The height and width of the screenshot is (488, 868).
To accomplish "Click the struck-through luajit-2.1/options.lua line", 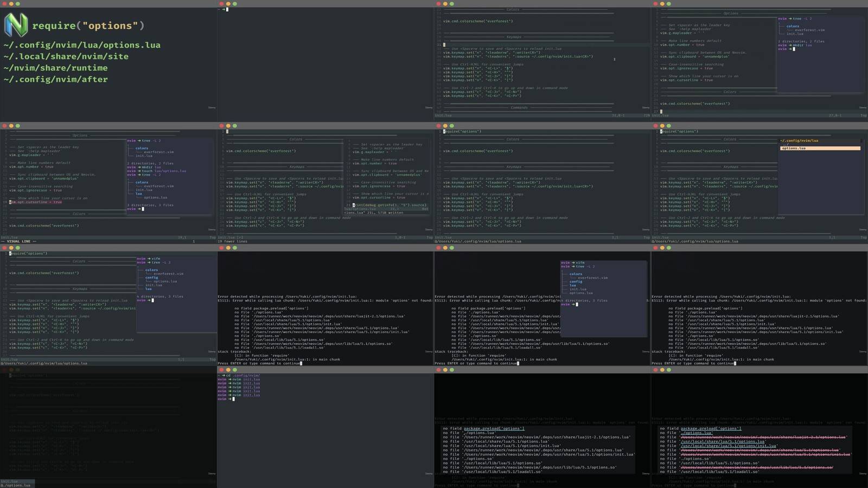I will point(763,437).
